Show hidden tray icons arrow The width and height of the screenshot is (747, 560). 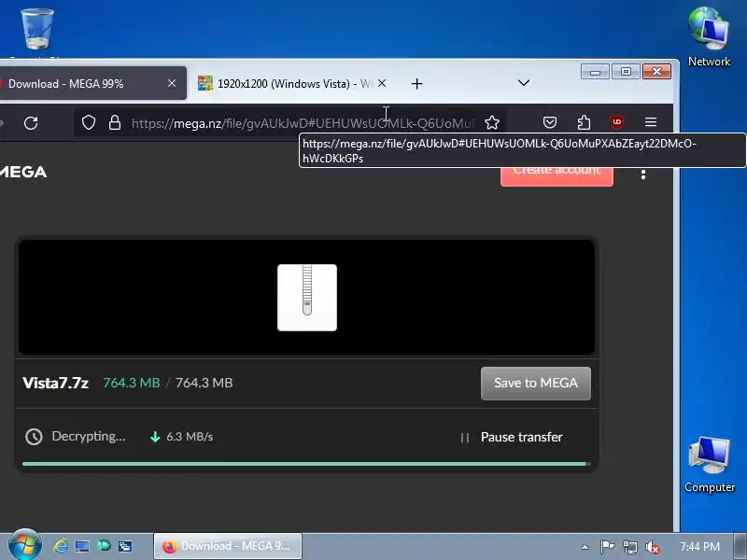(x=585, y=547)
